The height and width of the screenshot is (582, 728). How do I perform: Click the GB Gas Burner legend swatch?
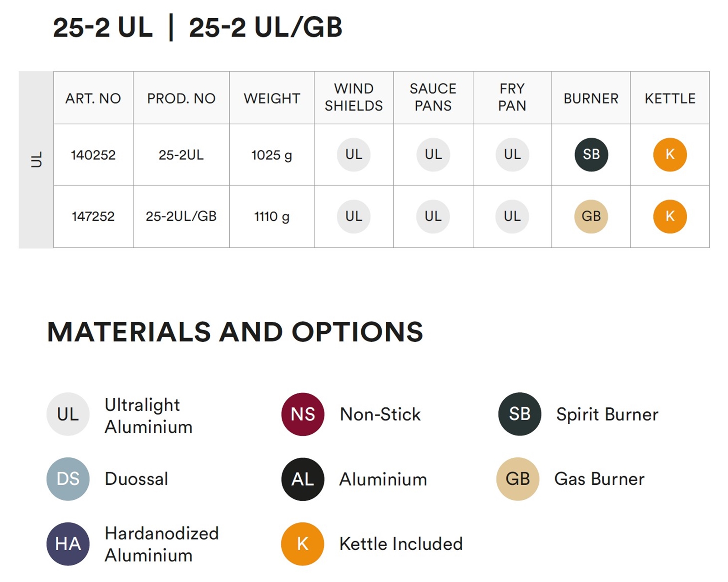pos(518,479)
